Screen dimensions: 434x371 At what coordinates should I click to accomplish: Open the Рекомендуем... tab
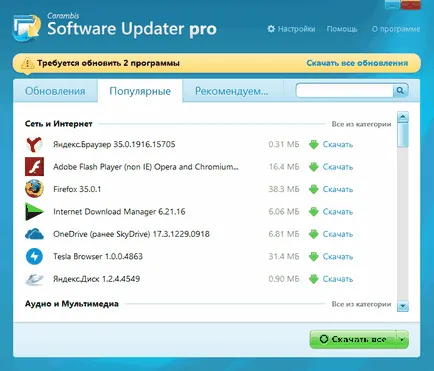231,91
